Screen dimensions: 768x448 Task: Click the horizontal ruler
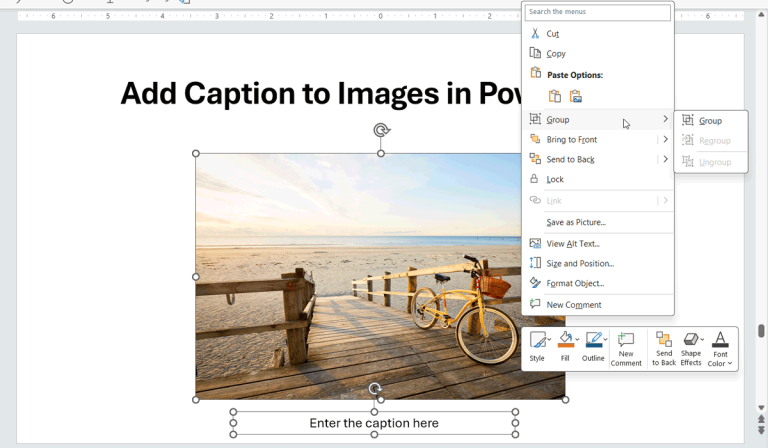tap(381, 16)
